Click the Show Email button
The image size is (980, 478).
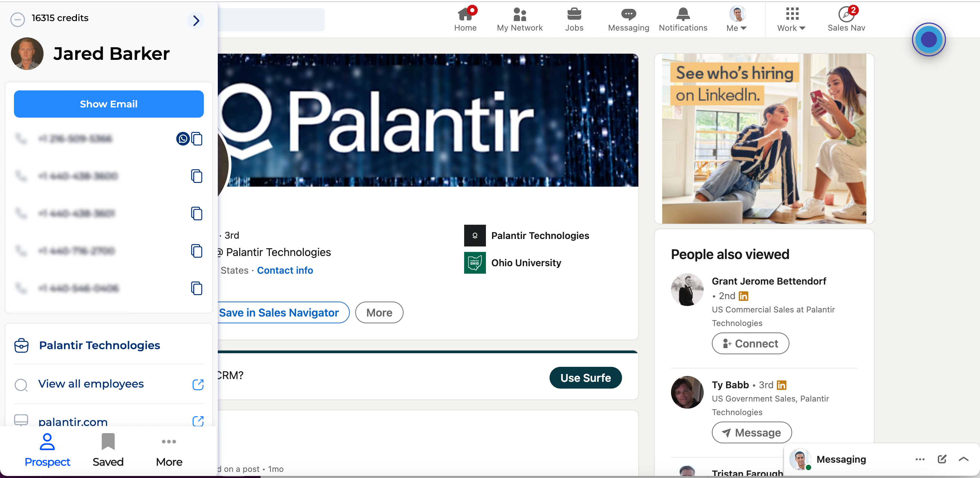109,104
